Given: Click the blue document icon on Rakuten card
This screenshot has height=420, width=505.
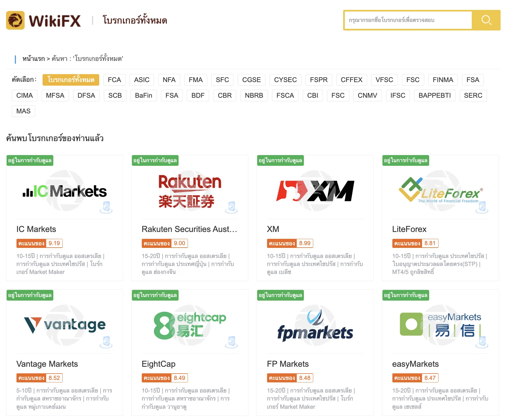Looking at the screenshot, I should pos(231,207).
